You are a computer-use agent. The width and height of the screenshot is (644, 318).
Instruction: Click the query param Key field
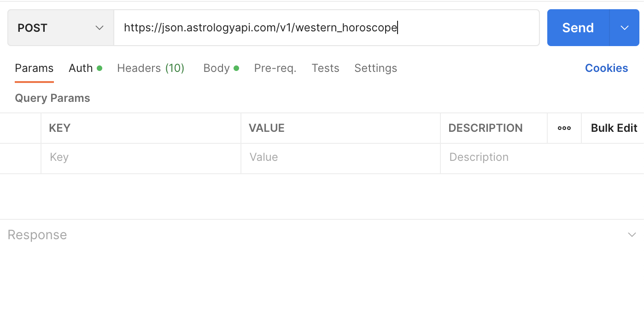pos(141,158)
